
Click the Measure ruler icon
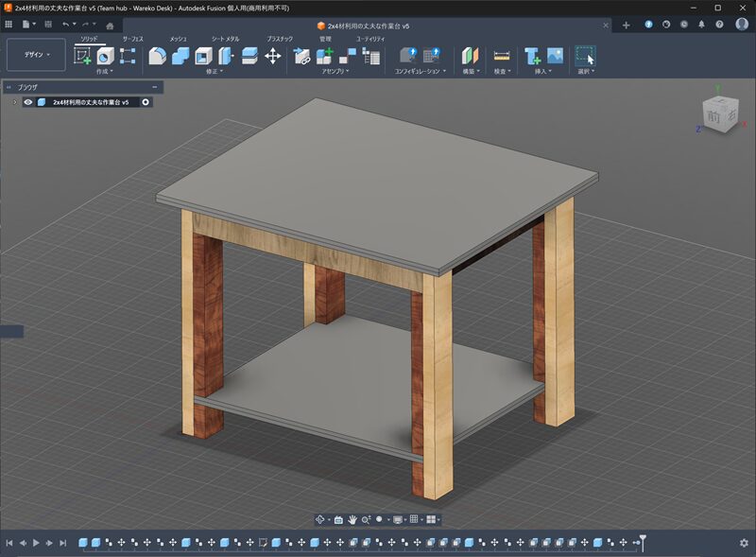501,56
